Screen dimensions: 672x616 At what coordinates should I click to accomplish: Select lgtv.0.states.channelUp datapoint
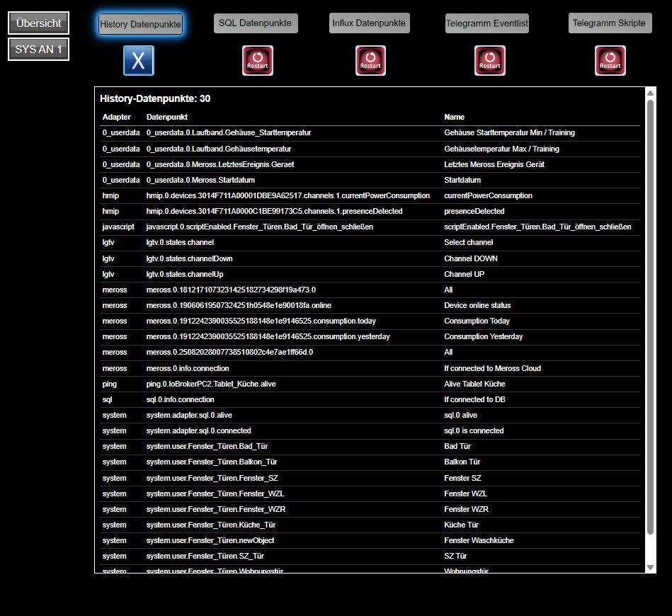pyautogui.click(x=185, y=274)
